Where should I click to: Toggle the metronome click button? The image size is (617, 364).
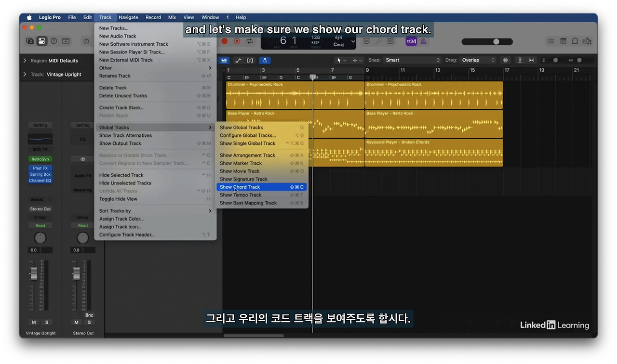(x=424, y=41)
